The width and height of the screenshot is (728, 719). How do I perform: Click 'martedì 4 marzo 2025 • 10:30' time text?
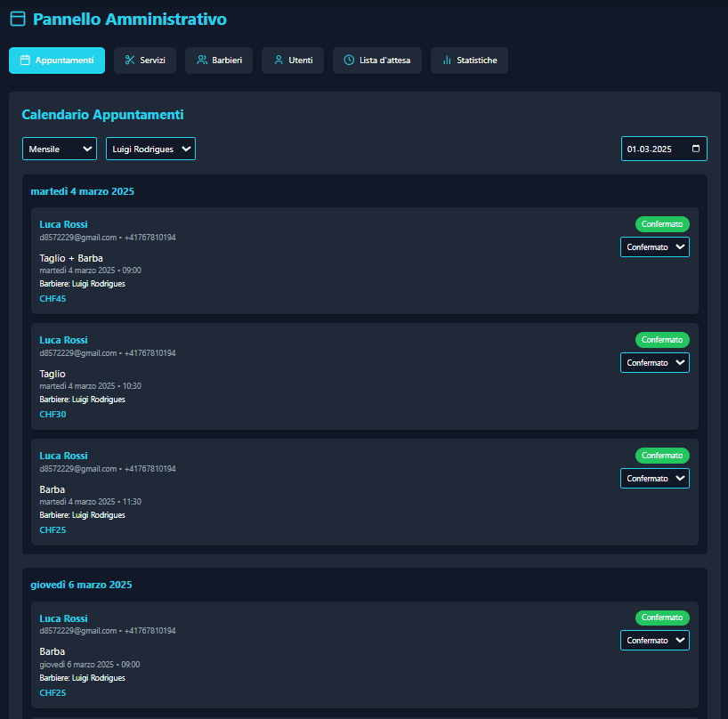(91, 385)
